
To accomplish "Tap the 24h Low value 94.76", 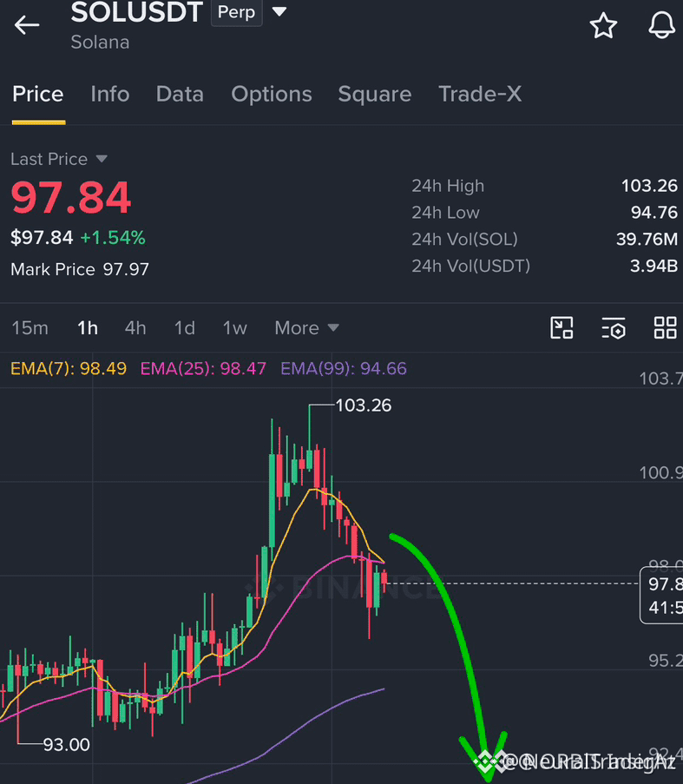I will [654, 213].
